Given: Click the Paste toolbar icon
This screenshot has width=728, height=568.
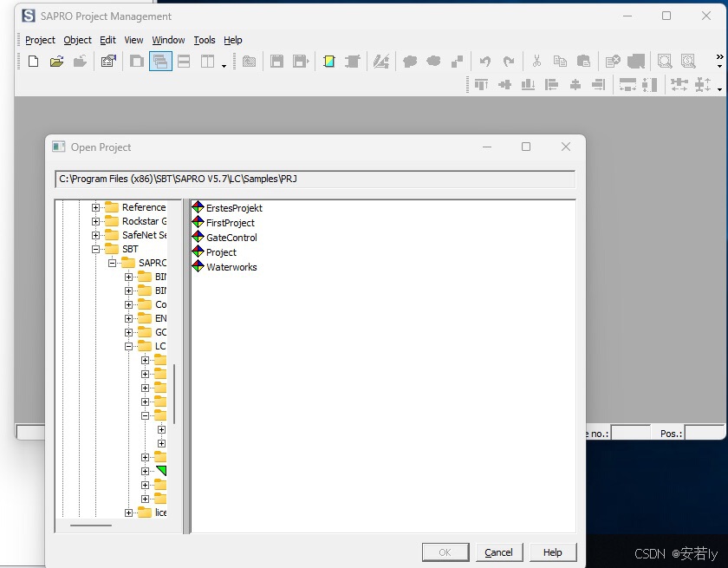Looking at the screenshot, I should (x=583, y=62).
